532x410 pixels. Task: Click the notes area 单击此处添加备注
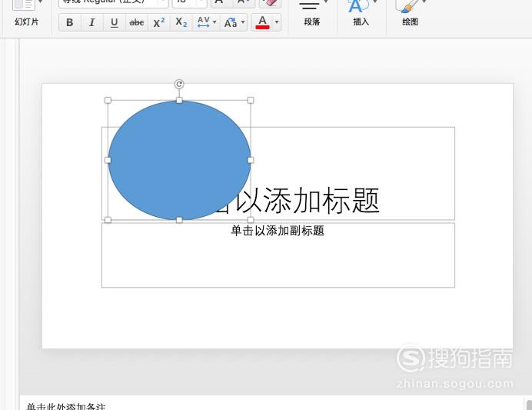click(66, 406)
